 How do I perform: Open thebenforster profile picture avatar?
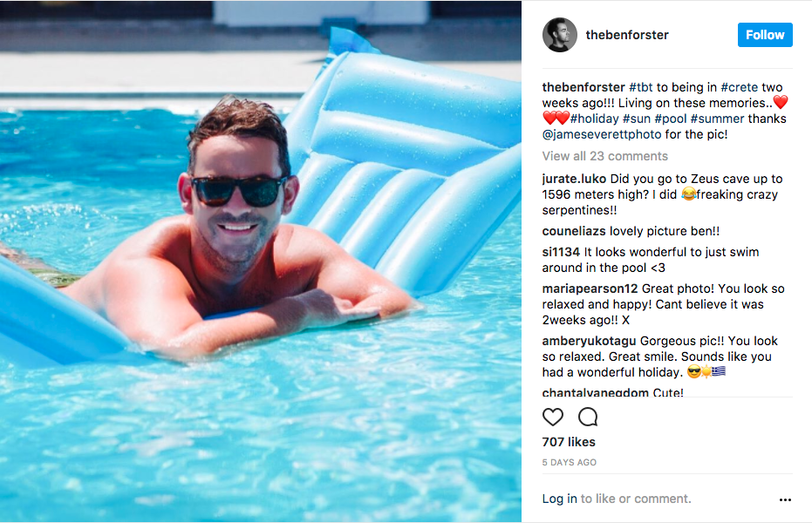559,35
